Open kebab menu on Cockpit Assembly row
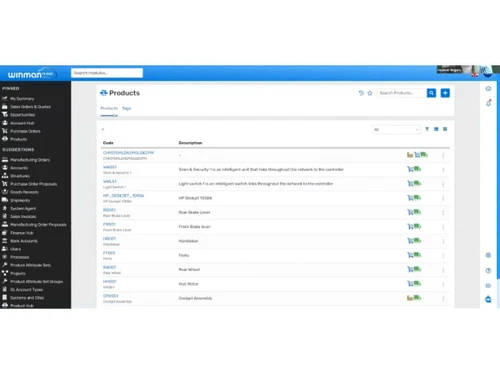 (443, 298)
